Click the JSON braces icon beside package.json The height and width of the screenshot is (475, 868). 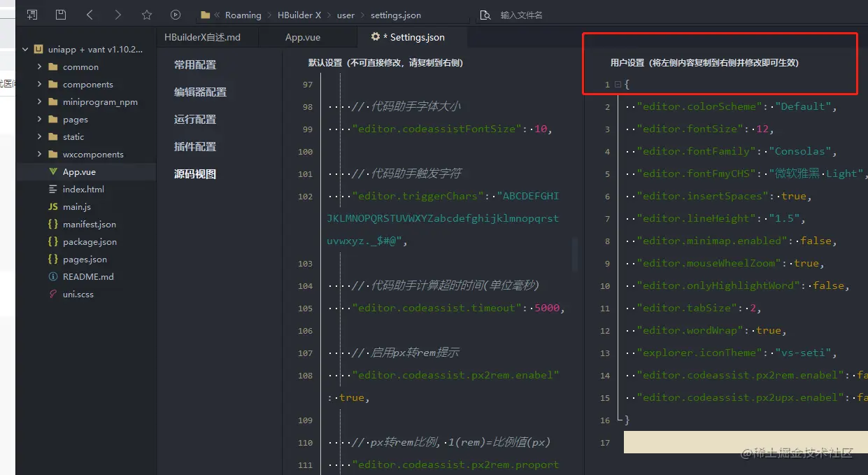tap(53, 242)
